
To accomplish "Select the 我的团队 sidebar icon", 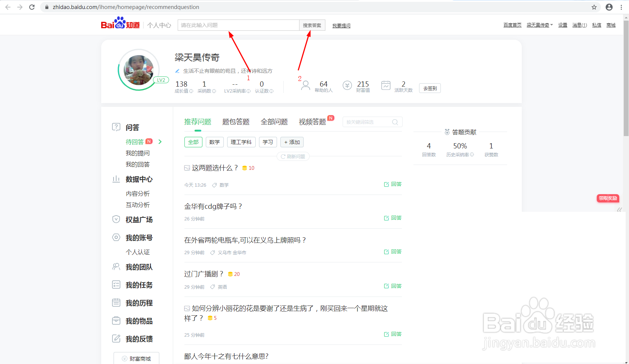I will point(116,267).
